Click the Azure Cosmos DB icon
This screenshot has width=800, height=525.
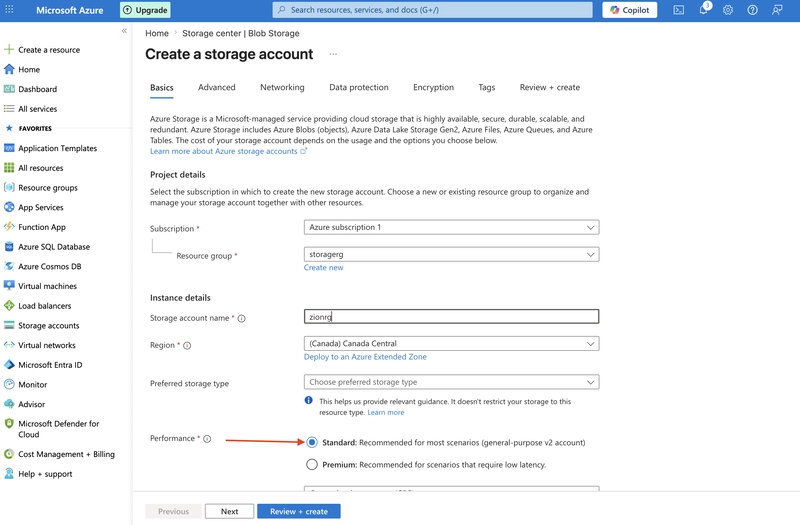pyautogui.click(x=9, y=266)
